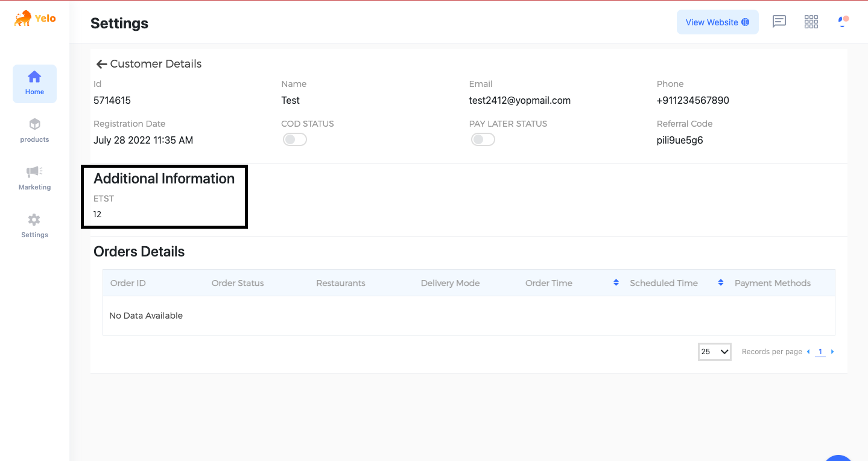
Task: Click the referral code pili9ue5g6
Action: (680, 140)
